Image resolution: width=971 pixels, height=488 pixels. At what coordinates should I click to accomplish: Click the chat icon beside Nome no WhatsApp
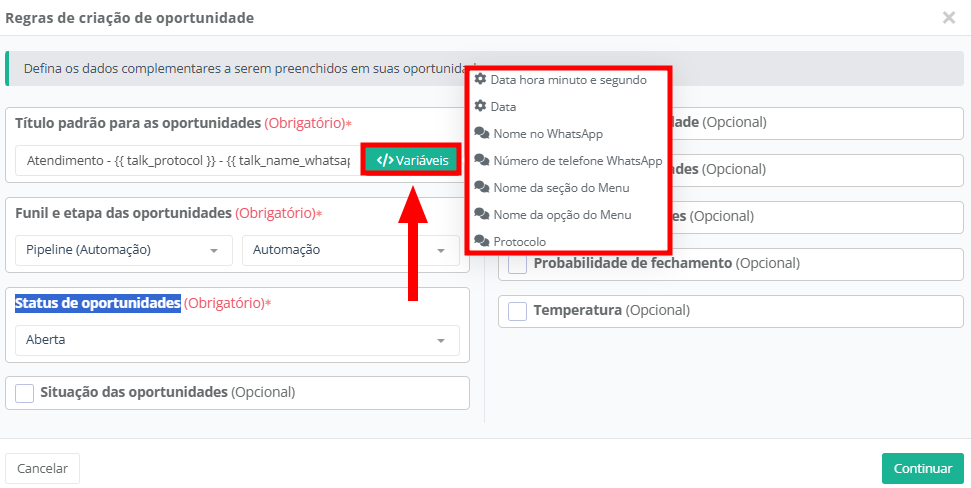[481, 133]
